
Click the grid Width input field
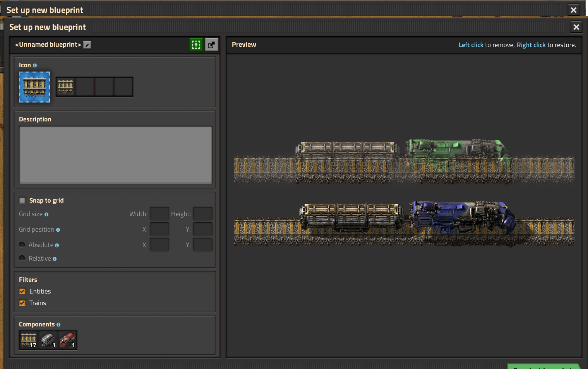click(x=159, y=214)
